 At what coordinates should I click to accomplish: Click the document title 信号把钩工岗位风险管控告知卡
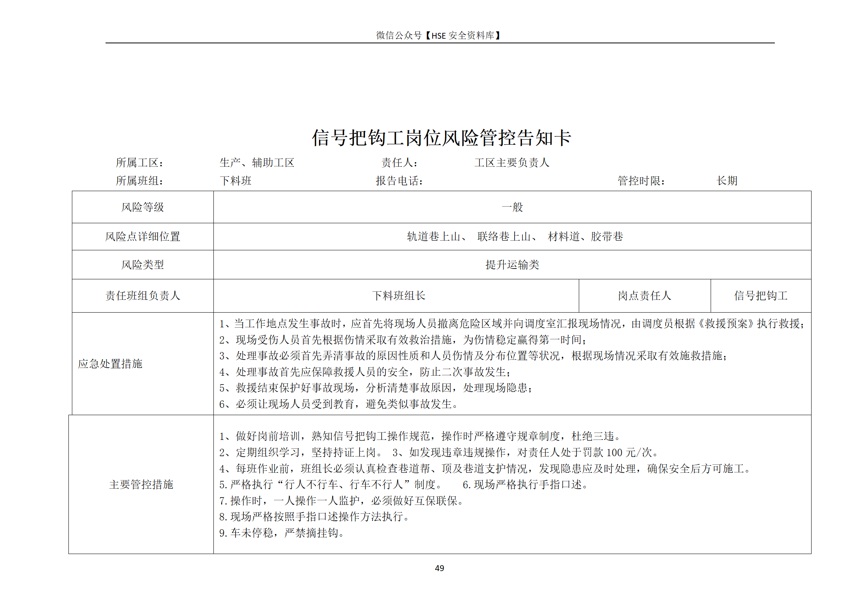coord(441,138)
